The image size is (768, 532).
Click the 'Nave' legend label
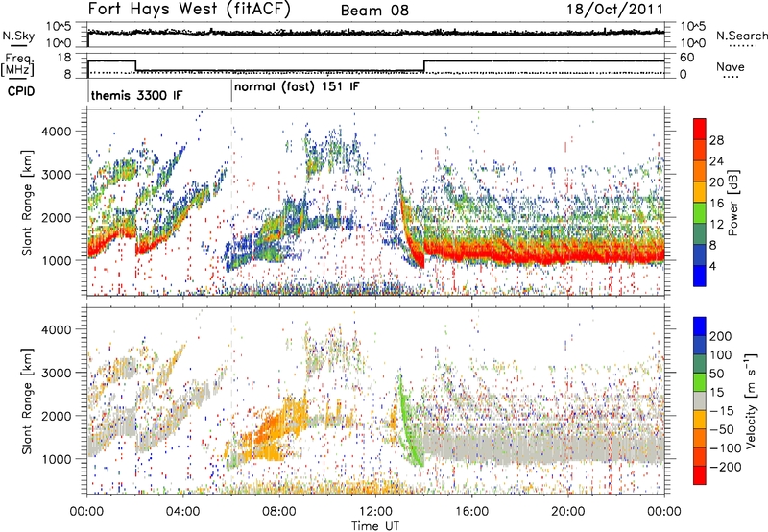(731, 66)
